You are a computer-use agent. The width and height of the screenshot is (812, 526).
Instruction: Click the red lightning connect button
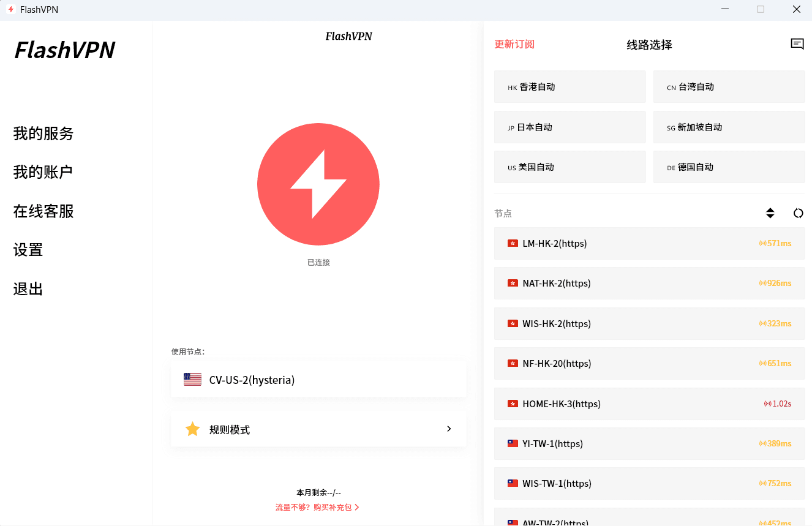[x=318, y=184]
